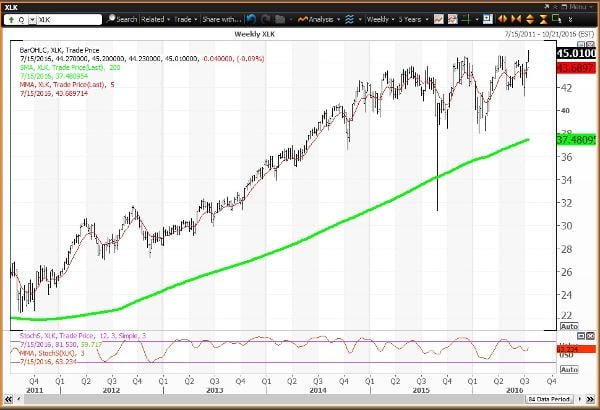Screen dimensions: 600x410
Task: Open the Related dropdown menu
Action: 156,18
